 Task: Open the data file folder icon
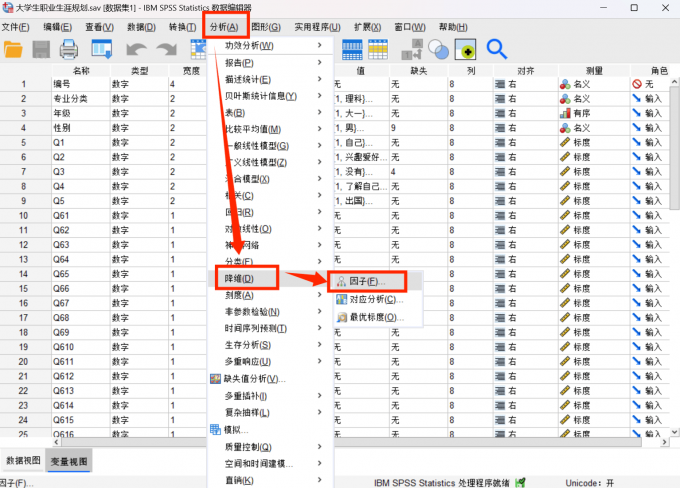point(13,49)
